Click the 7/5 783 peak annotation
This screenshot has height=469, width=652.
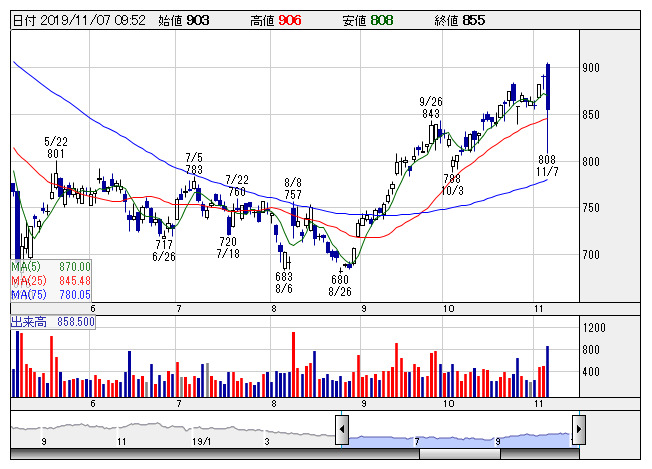tap(194, 163)
